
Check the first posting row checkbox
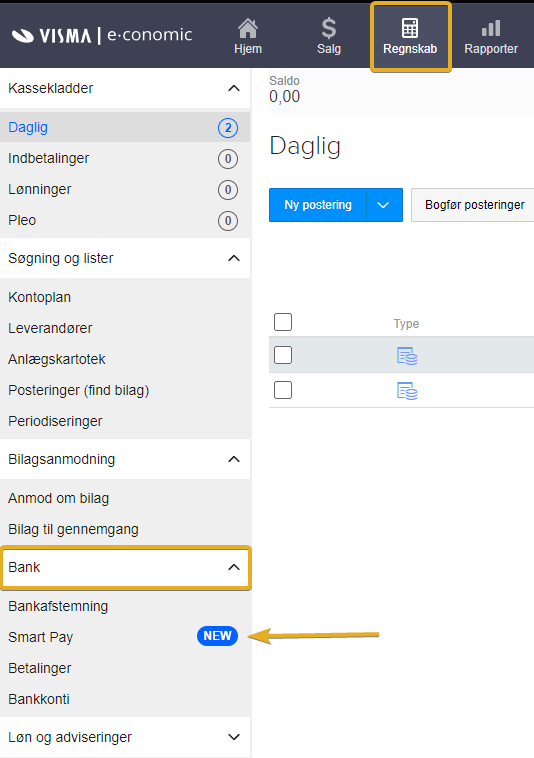click(283, 355)
